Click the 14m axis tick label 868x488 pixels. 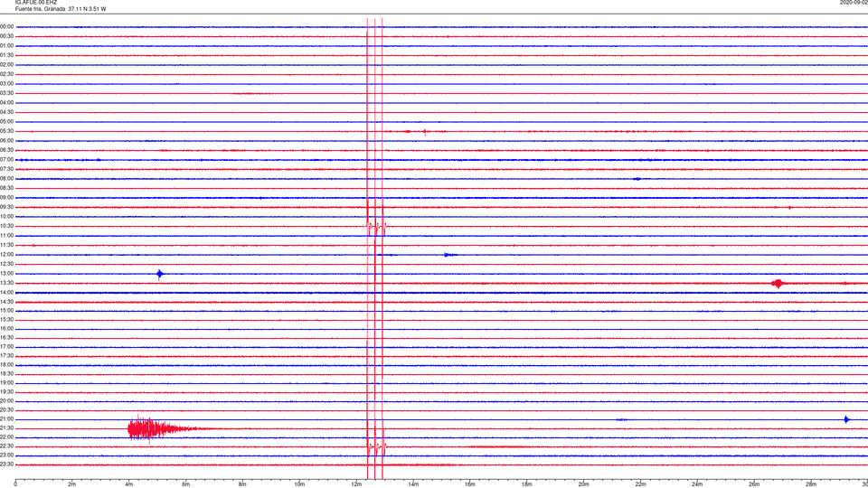(413, 484)
